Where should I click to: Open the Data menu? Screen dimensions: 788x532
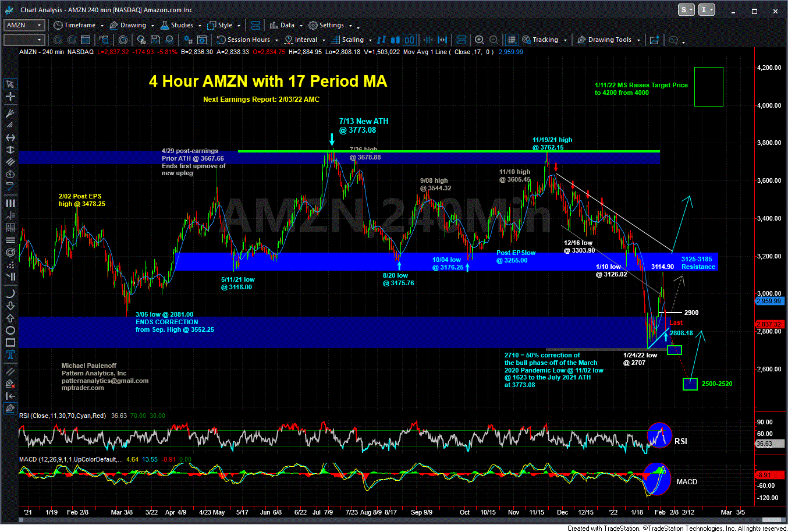(x=282, y=25)
